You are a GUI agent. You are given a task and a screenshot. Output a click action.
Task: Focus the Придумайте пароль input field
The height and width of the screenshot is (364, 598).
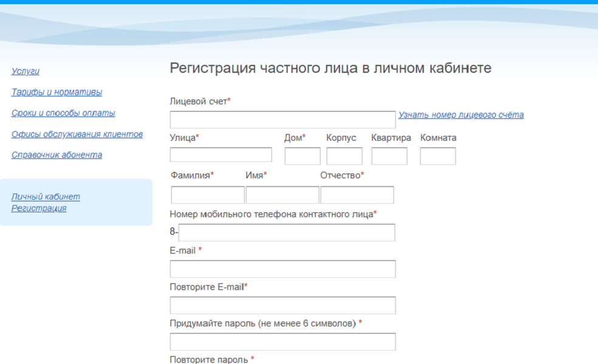tap(282, 342)
